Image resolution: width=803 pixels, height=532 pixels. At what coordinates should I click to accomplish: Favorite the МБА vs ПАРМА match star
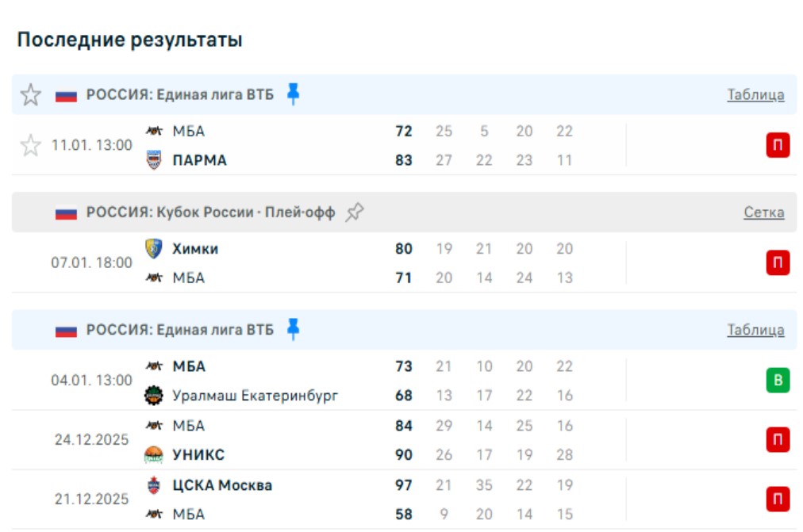tap(30, 145)
